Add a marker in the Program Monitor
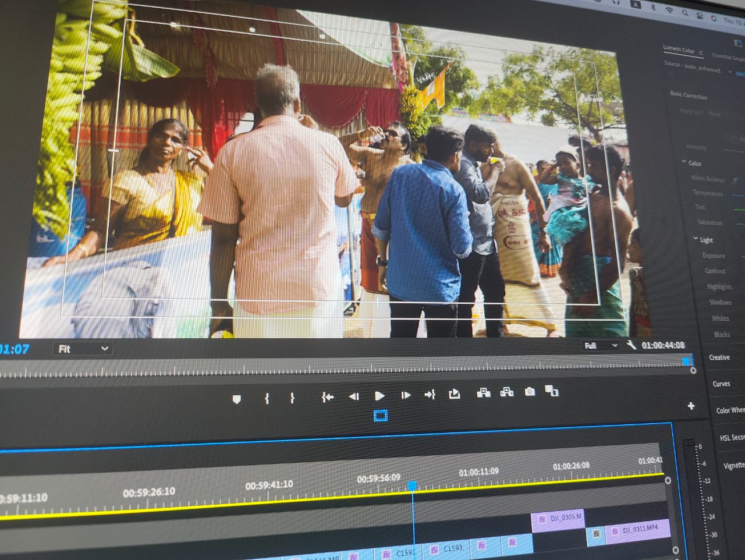The height and width of the screenshot is (560, 745). point(236,399)
